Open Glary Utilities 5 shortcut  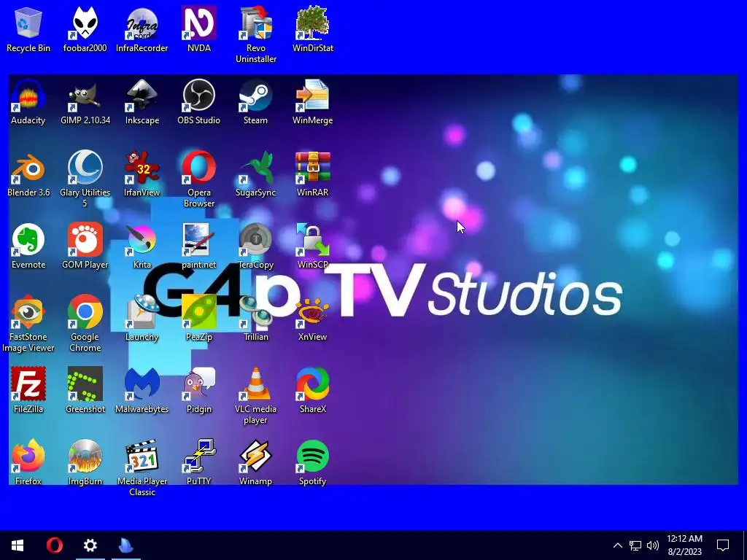point(85,179)
